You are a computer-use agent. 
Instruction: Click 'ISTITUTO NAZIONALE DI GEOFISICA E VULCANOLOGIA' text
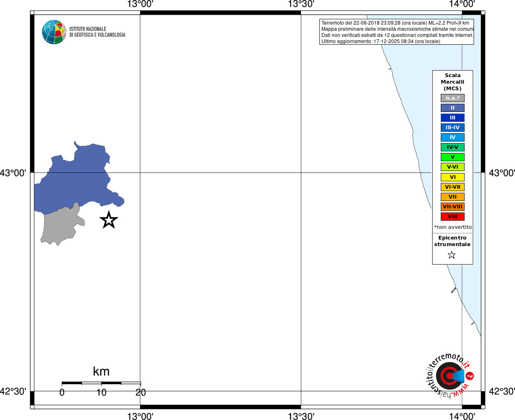[97, 32]
